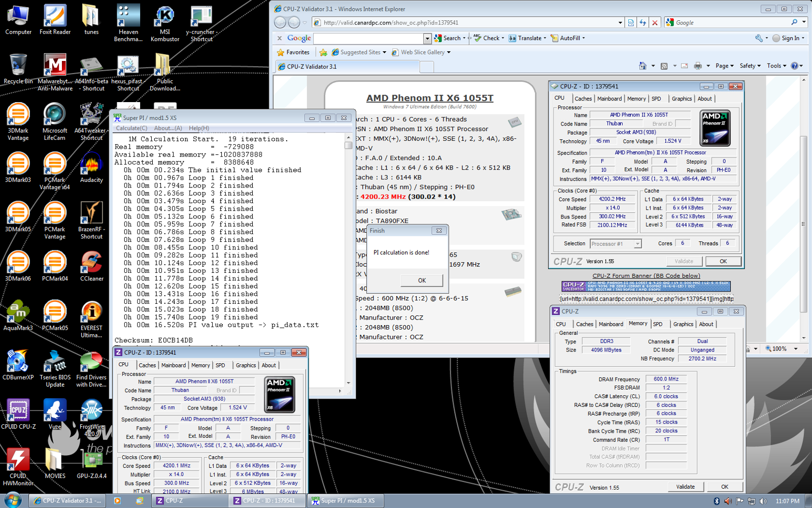Open Malwarebytes Anti-Malware desktop icon
This screenshot has width=812, height=508.
[x=55, y=72]
